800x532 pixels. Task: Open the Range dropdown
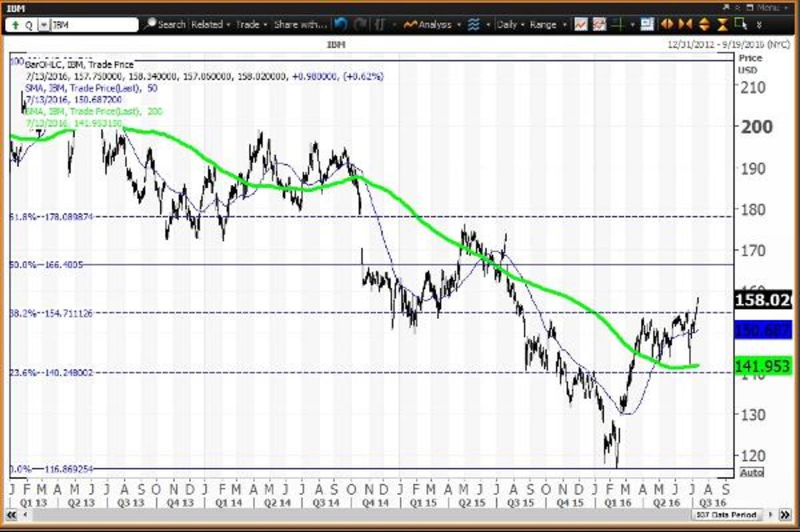tap(547, 25)
